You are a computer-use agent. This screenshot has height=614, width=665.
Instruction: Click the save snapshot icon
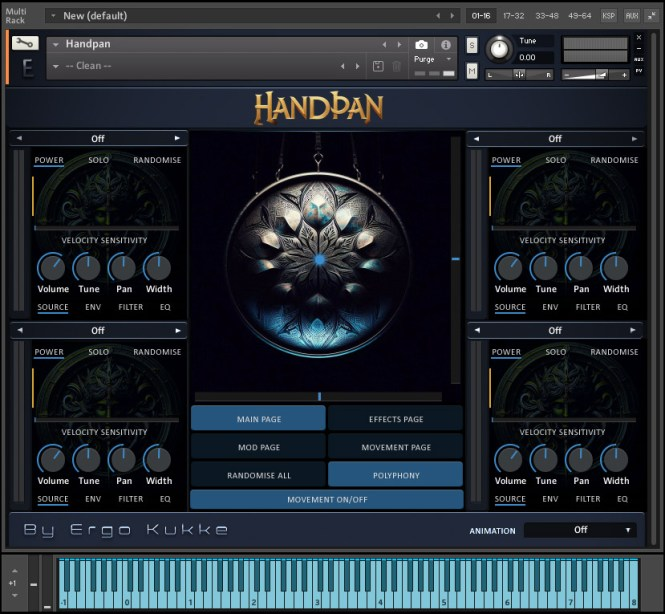[378, 66]
